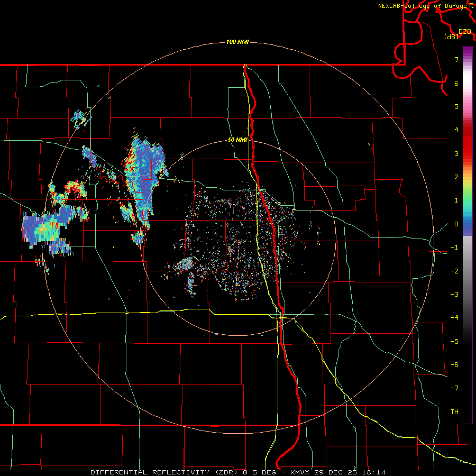Click the 3 value on the color scale

(x=456, y=153)
